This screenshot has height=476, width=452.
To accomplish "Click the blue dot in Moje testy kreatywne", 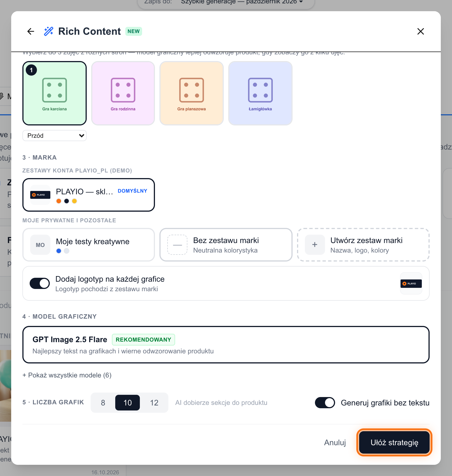I will click(59, 251).
